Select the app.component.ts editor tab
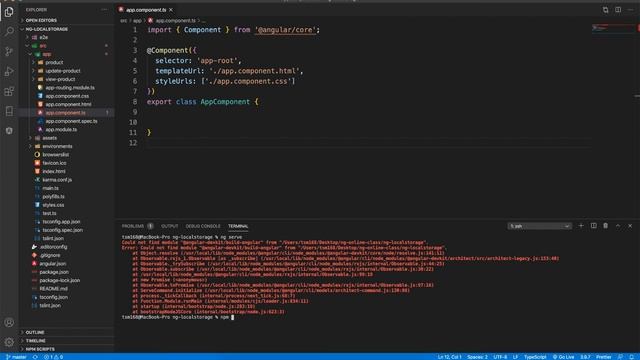 click(x=146, y=10)
